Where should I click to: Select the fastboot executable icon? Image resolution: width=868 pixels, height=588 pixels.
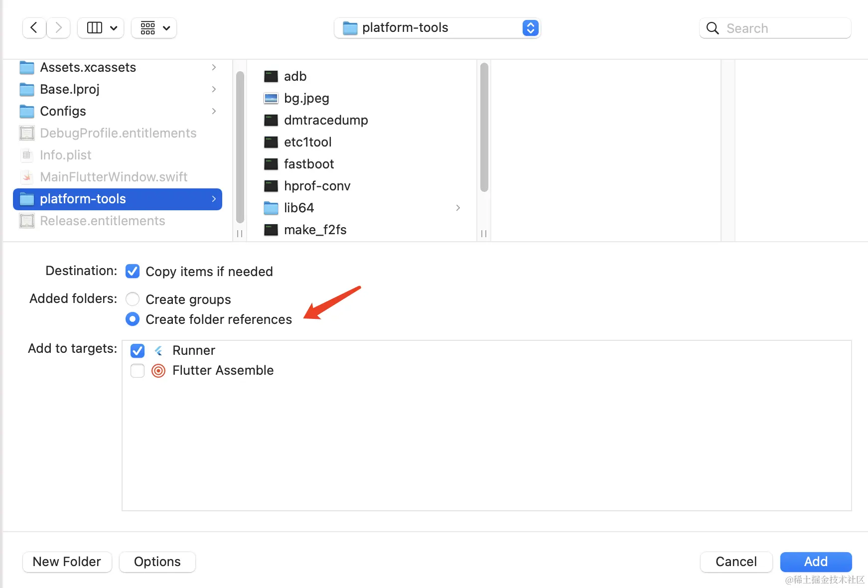(x=271, y=164)
